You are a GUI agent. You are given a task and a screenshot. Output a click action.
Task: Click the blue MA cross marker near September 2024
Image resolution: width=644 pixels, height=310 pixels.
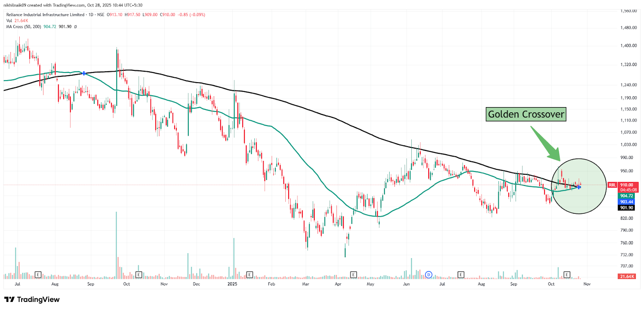[84, 73]
